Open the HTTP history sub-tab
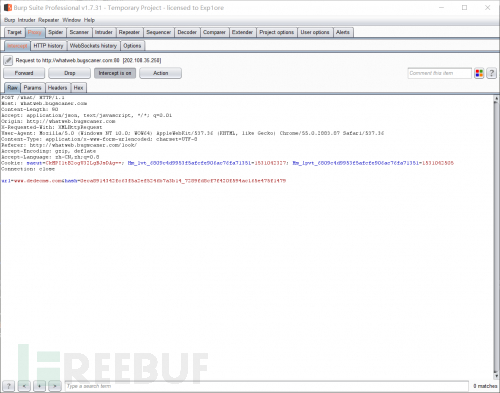The image size is (500, 393). [48, 46]
